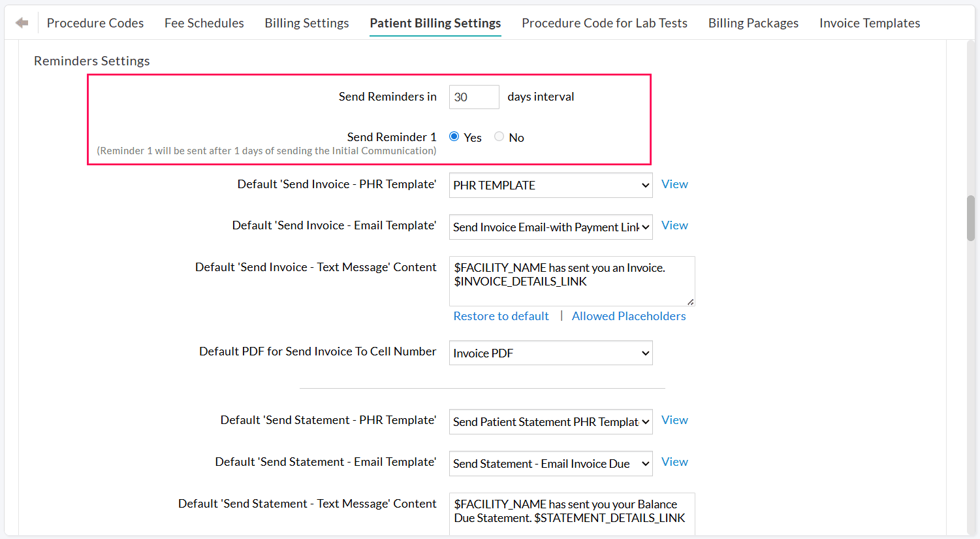
Task: Open the 'Send Invoice - PHR Template' dropdown
Action: [550, 185]
